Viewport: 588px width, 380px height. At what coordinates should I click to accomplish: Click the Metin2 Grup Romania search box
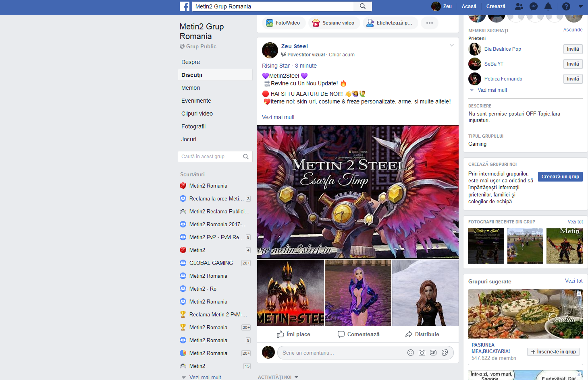pos(273,6)
